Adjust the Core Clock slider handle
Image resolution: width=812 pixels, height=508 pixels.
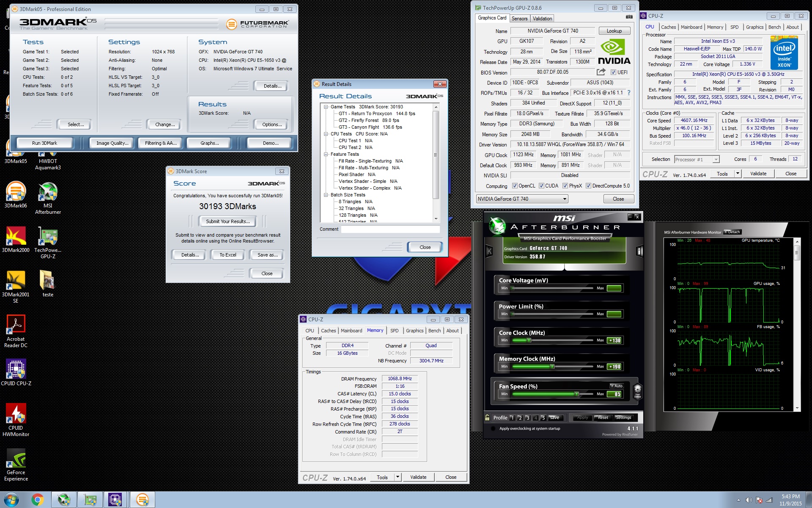(x=529, y=340)
